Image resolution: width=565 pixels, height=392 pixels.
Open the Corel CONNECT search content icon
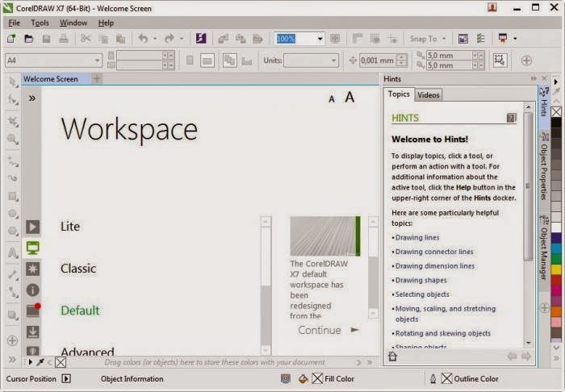pos(201,38)
